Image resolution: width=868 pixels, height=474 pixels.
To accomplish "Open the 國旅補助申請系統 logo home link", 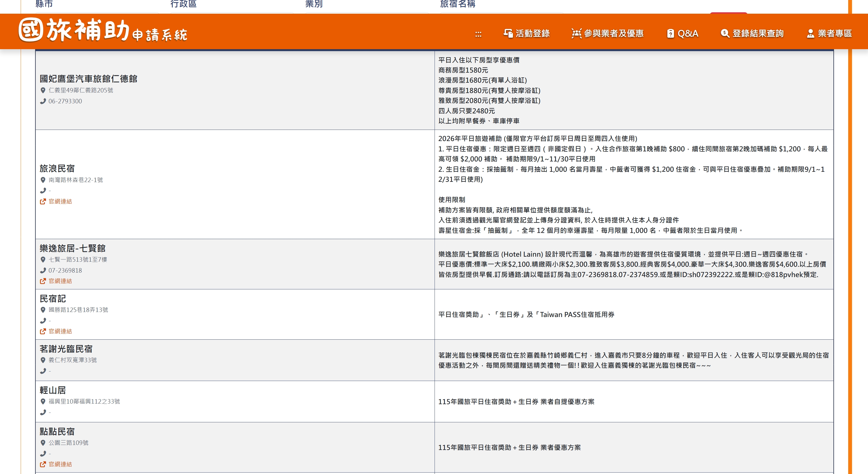I will point(103,30).
